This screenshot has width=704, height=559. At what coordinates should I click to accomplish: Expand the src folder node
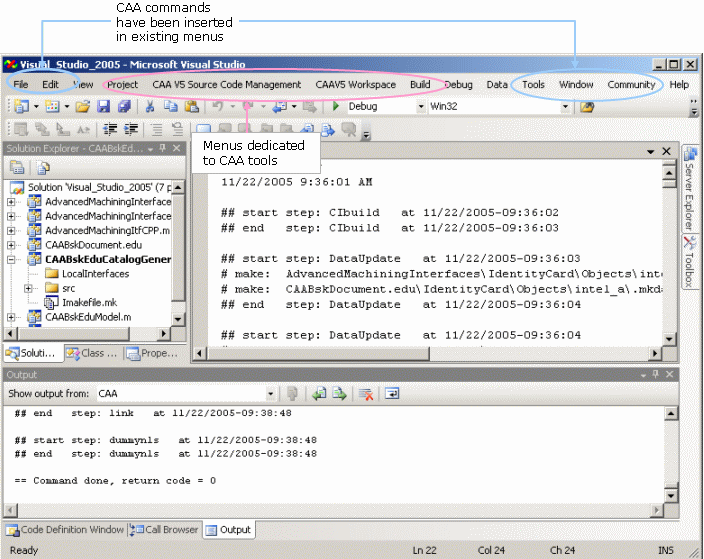(28, 288)
